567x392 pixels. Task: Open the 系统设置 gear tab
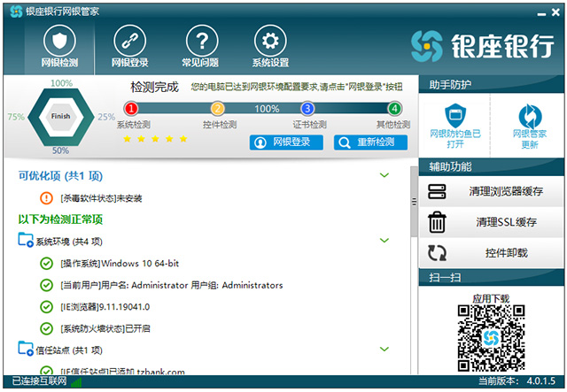tap(270, 46)
